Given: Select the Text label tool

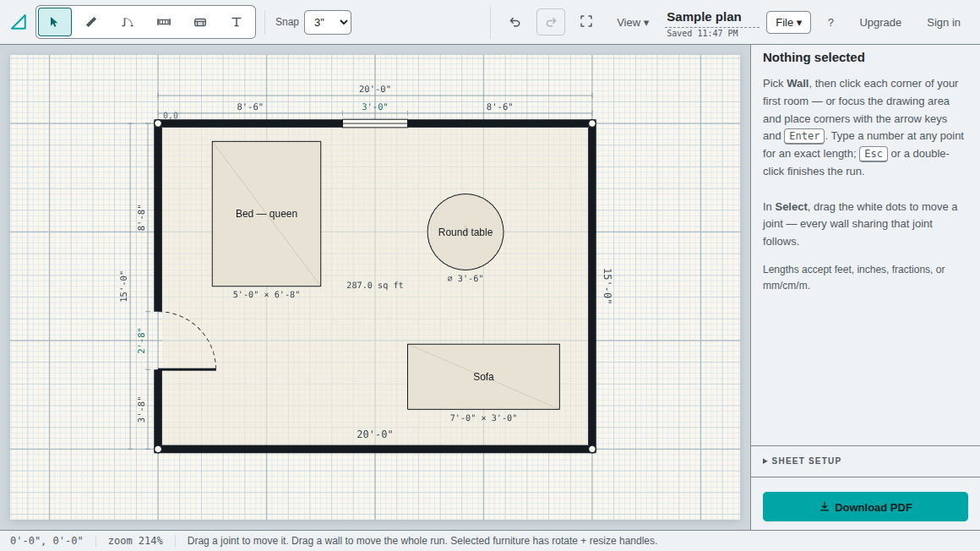Looking at the screenshot, I should (237, 22).
